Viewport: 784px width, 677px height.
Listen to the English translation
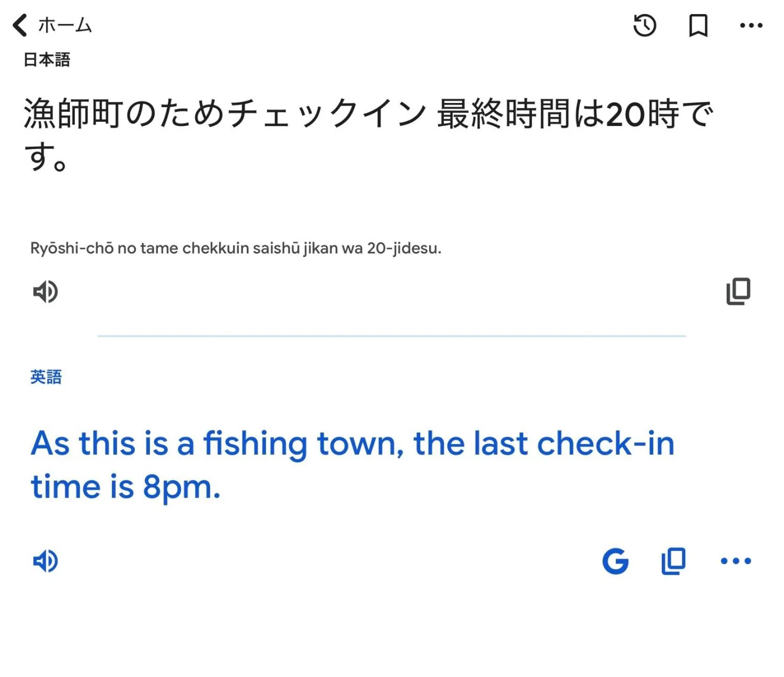tap(46, 560)
